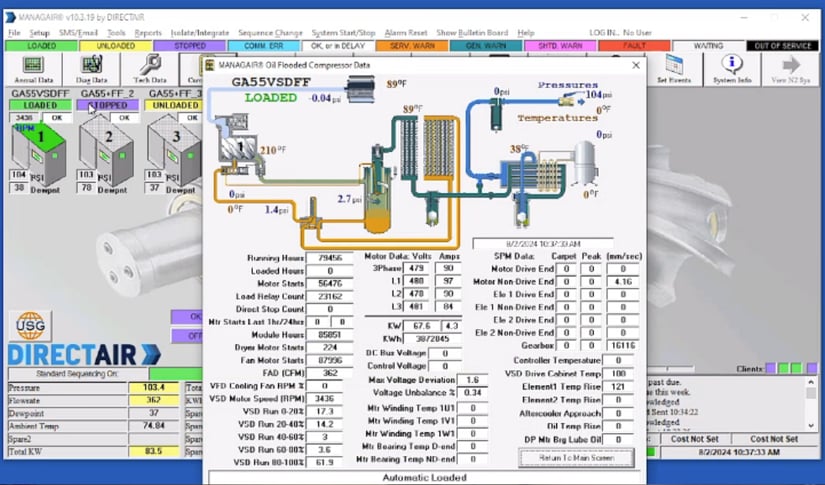
Task: Open the System Start/Stop menu
Action: pos(343,33)
